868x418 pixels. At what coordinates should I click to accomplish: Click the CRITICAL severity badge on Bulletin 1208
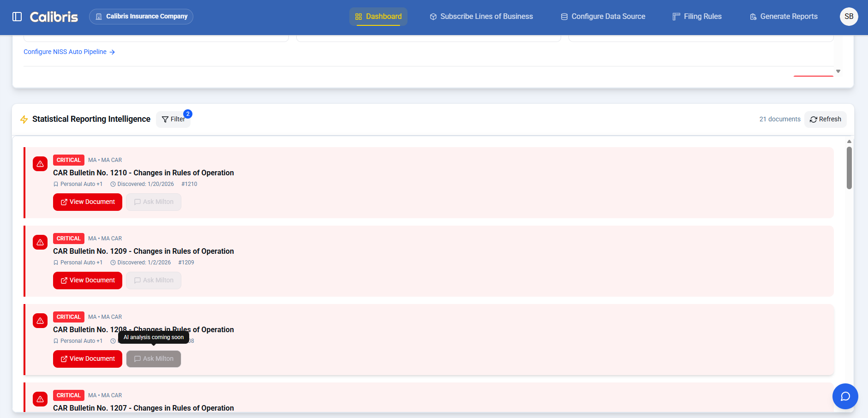(x=68, y=317)
